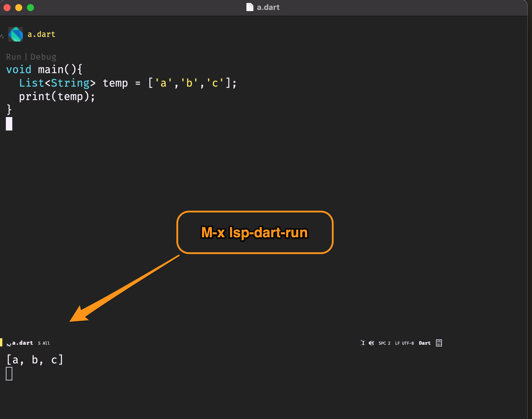Run main via the Run code lens
This screenshot has height=419, width=532.
coord(13,57)
